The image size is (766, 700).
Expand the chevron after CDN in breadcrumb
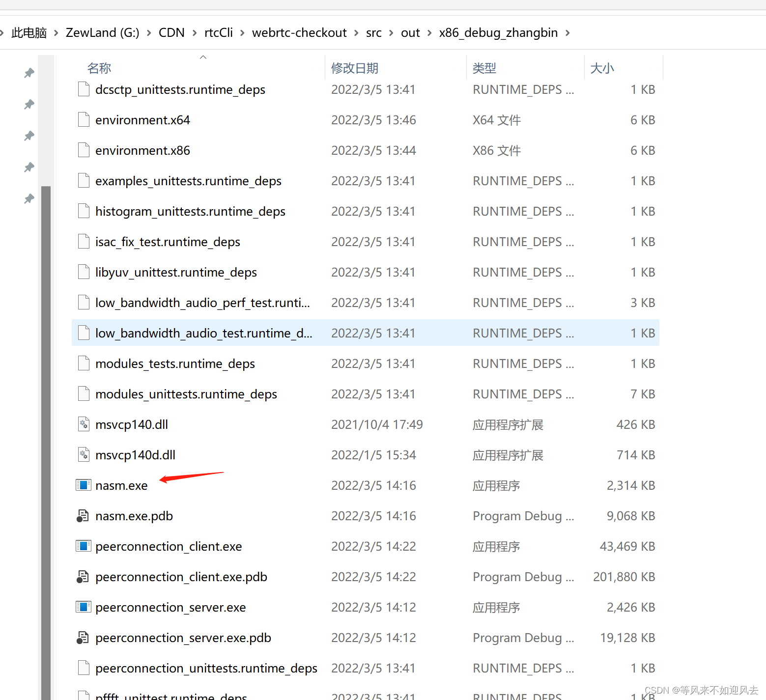195,33
